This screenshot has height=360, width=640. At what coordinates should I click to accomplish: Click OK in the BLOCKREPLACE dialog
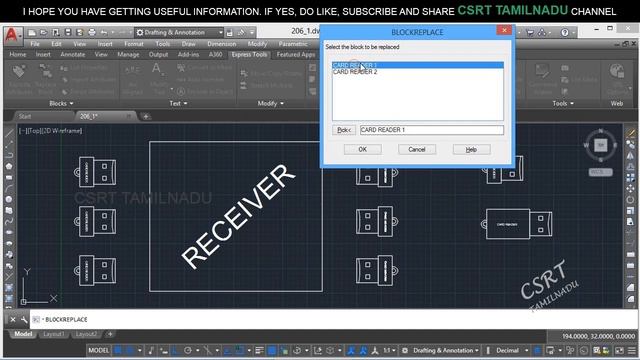click(362, 149)
